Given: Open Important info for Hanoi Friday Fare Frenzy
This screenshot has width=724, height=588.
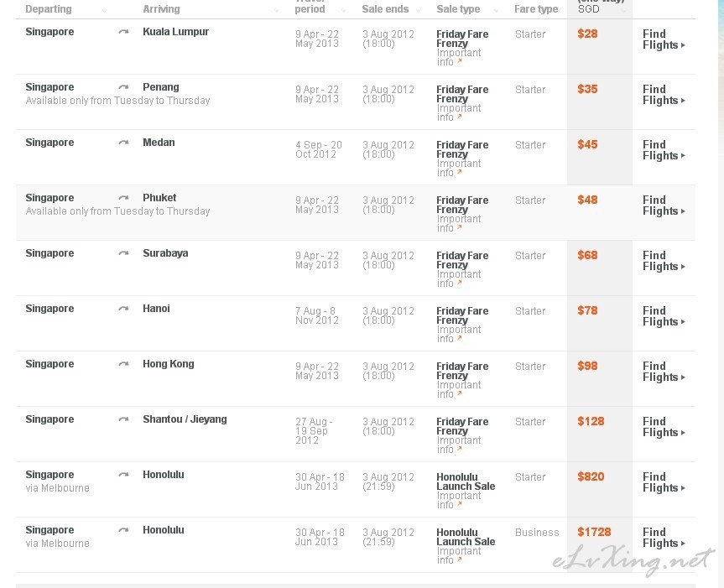Looking at the screenshot, I should 459,334.
